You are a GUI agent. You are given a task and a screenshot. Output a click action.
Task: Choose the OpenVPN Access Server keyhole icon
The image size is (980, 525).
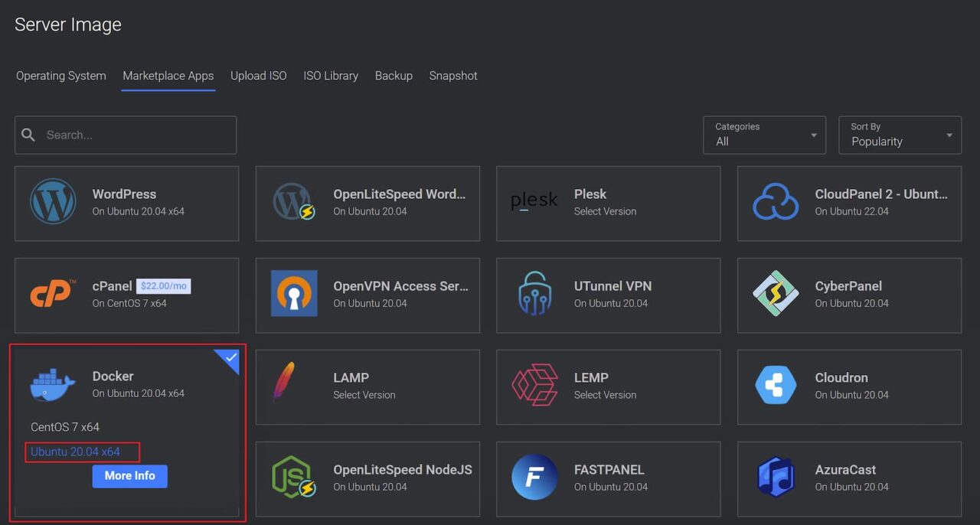point(294,294)
